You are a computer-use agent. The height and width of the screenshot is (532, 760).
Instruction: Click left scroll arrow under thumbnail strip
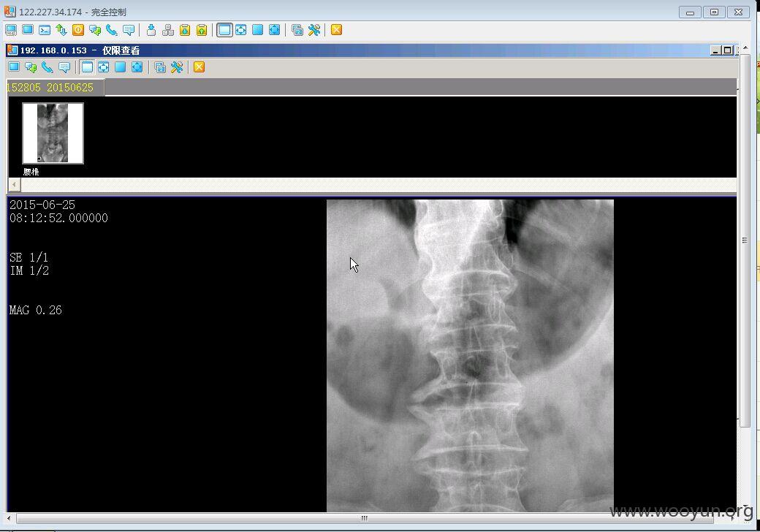pyautogui.click(x=15, y=185)
